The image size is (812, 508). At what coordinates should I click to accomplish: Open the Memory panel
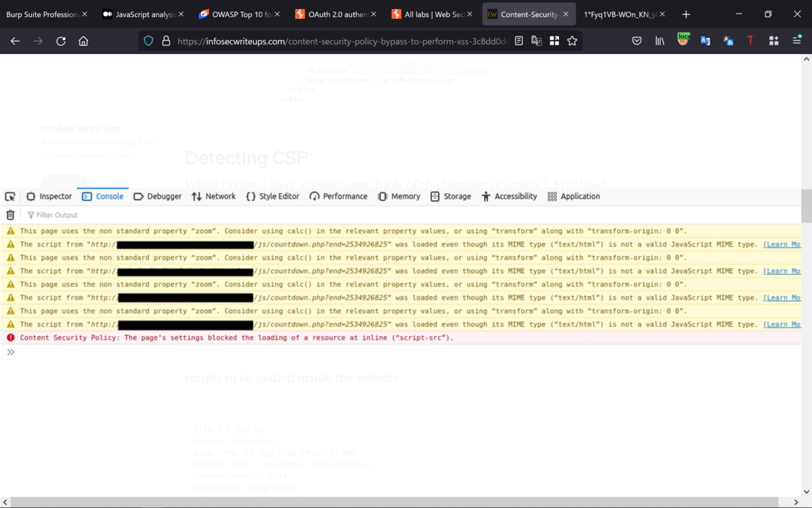399,196
